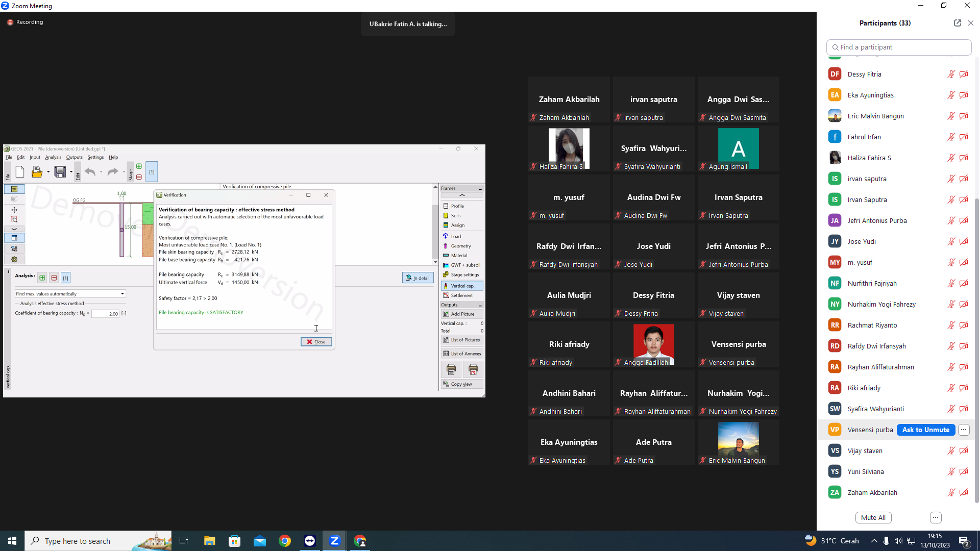Select Settlement frame
This screenshot has width=980, height=551.
pyautogui.click(x=462, y=296)
